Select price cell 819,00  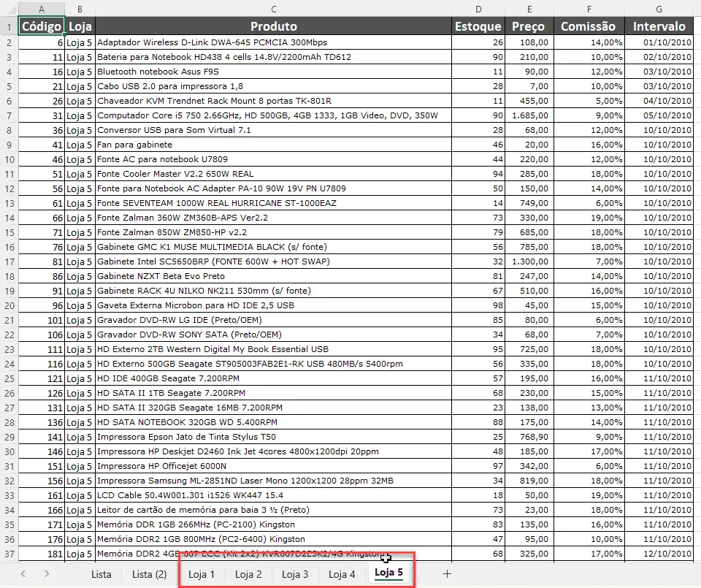click(x=529, y=481)
